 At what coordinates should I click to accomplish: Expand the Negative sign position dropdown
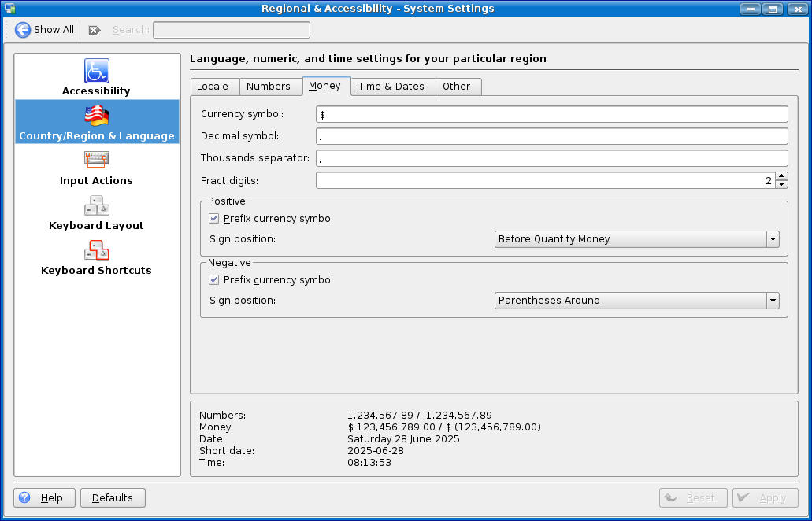tap(773, 301)
